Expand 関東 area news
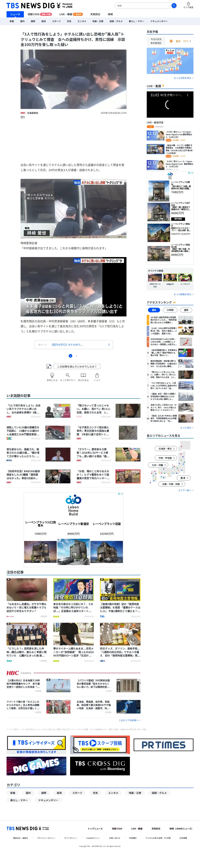 184,478
